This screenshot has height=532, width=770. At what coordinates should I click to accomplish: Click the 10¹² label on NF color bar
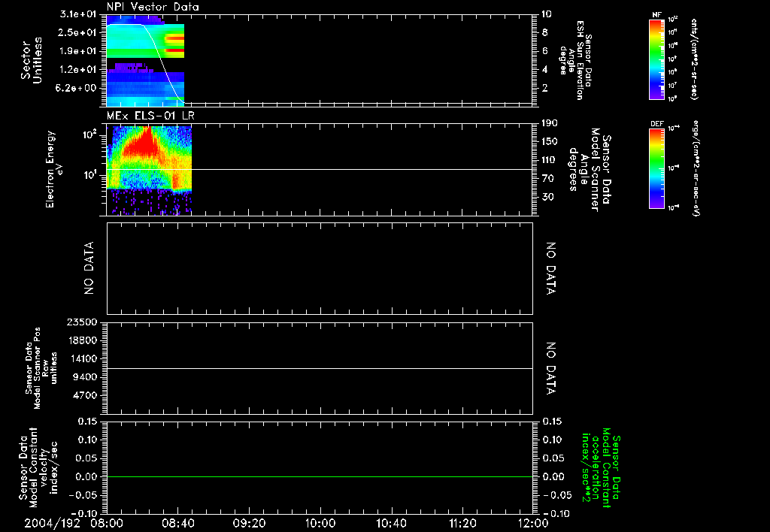673,19
